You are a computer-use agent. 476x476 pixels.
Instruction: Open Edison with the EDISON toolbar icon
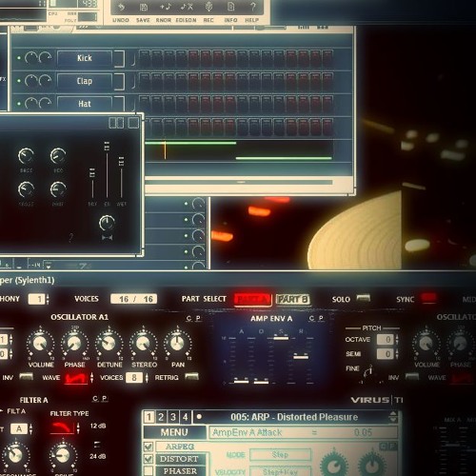[x=187, y=7]
